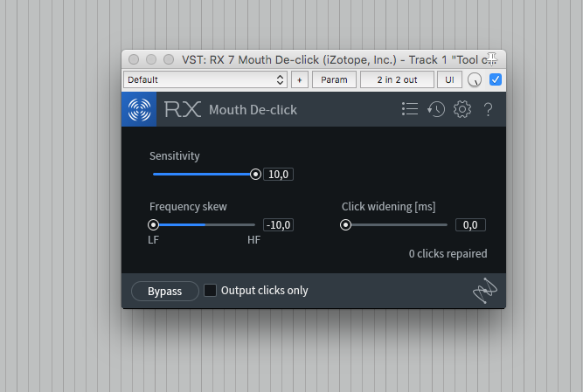Click the Click widening slider handle
This screenshot has width=583, height=392.
[345, 224]
